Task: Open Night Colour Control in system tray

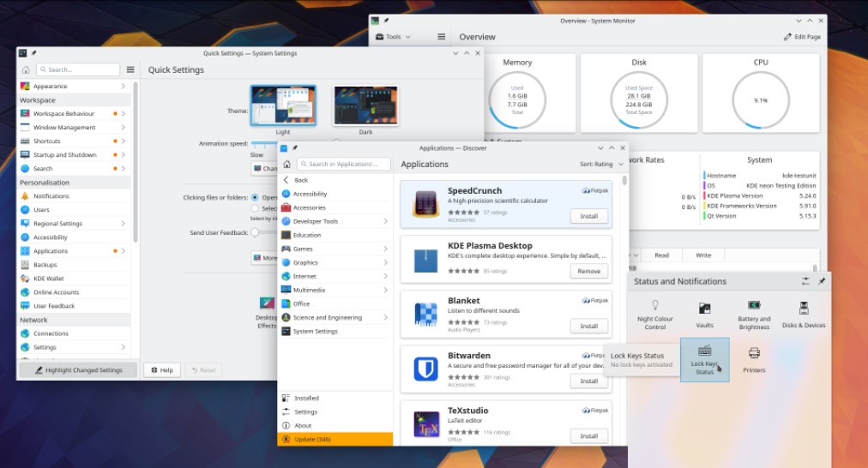Action: (655, 314)
